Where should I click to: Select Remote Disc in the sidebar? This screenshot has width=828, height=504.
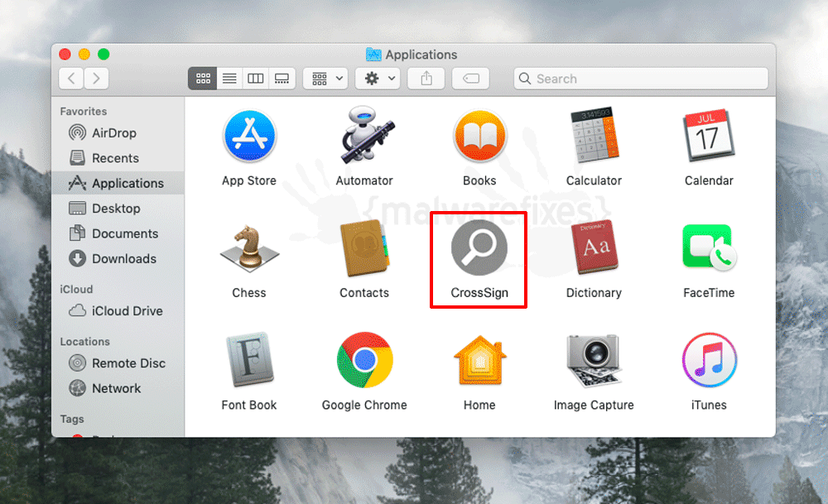118,363
